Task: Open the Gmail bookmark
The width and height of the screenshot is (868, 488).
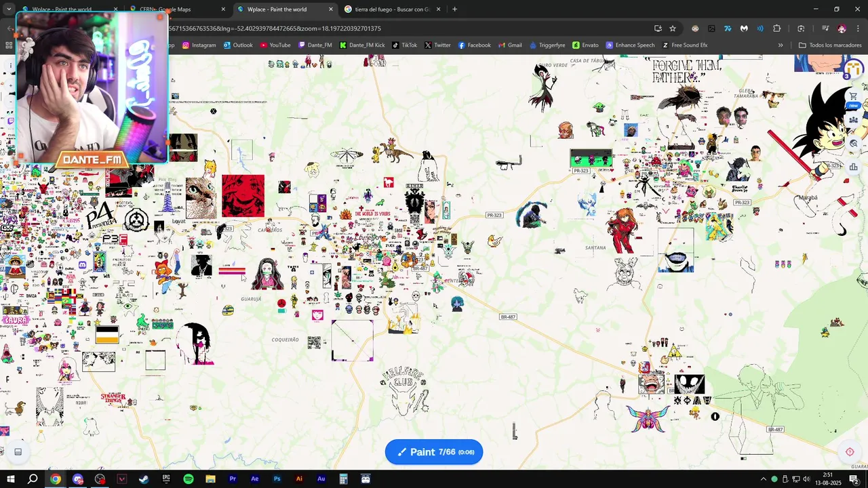Action: coord(510,45)
